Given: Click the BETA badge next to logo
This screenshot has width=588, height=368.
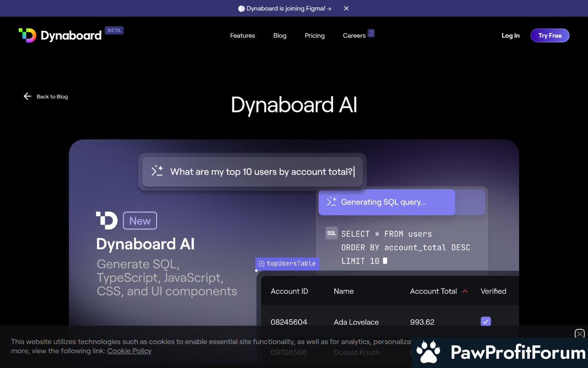Looking at the screenshot, I should pyautogui.click(x=114, y=30).
